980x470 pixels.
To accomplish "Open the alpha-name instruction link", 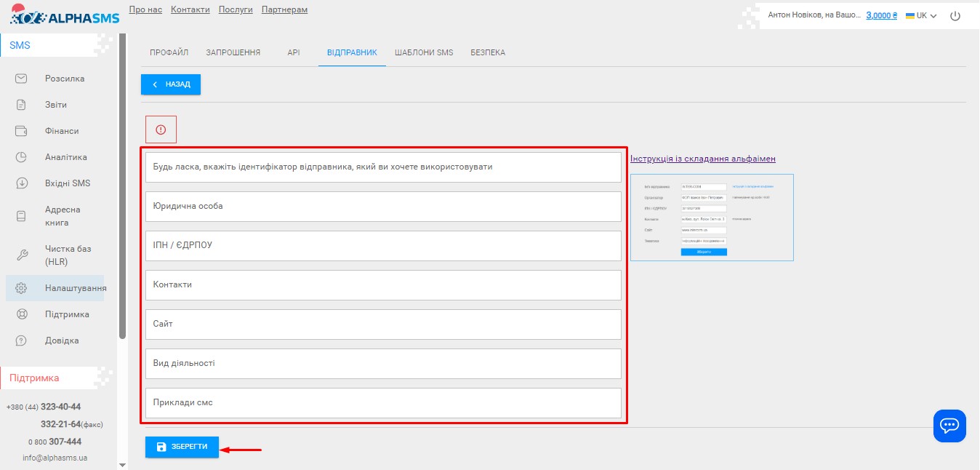I will click(x=702, y=159).
